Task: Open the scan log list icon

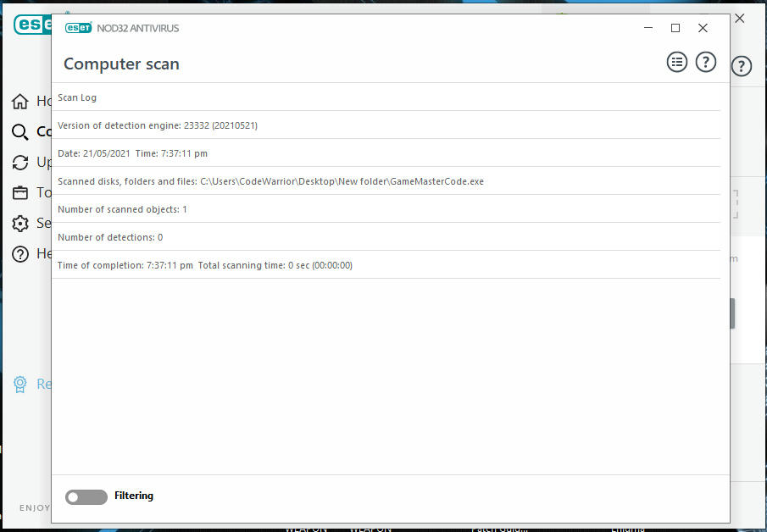Action: click(x=676, y=62)
